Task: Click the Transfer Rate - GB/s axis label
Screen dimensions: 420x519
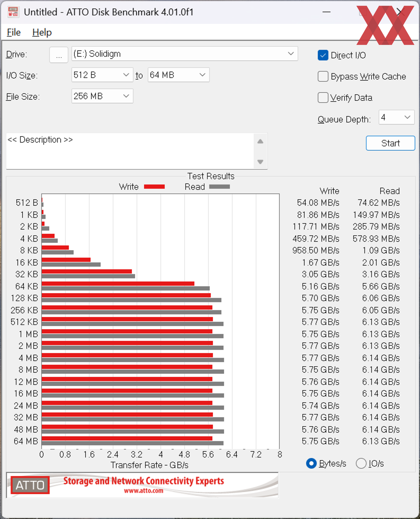Action: coord(149,465)
